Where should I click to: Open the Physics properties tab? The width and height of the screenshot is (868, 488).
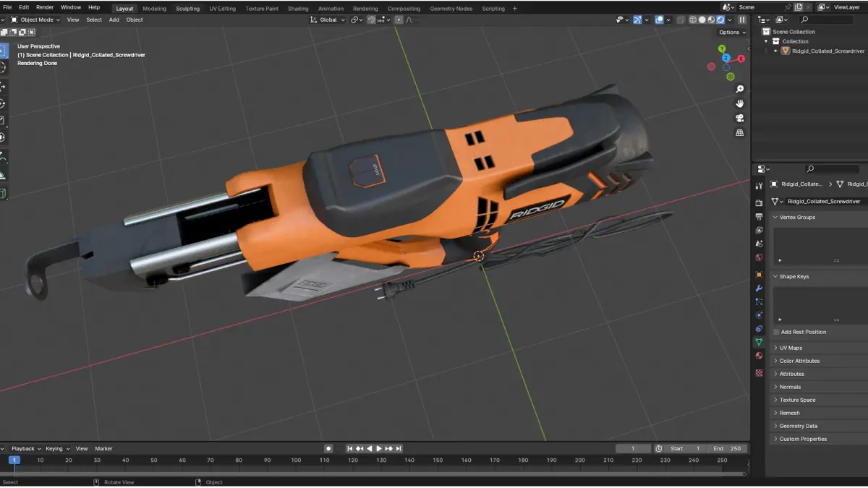tap(759, 315)
